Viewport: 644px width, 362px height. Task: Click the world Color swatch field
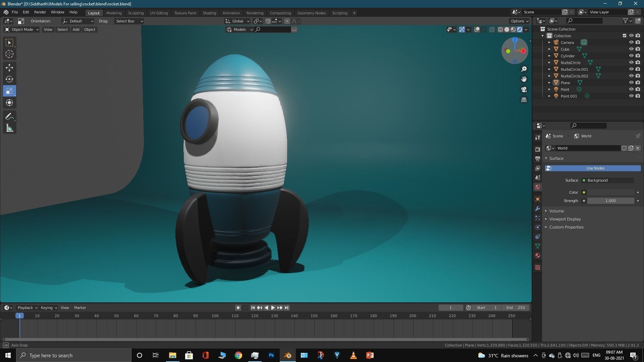(x=610, y=192)
